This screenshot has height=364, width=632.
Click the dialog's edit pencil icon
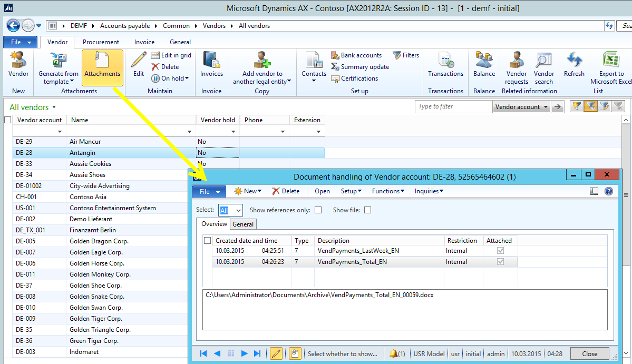[x=276, y=353]
